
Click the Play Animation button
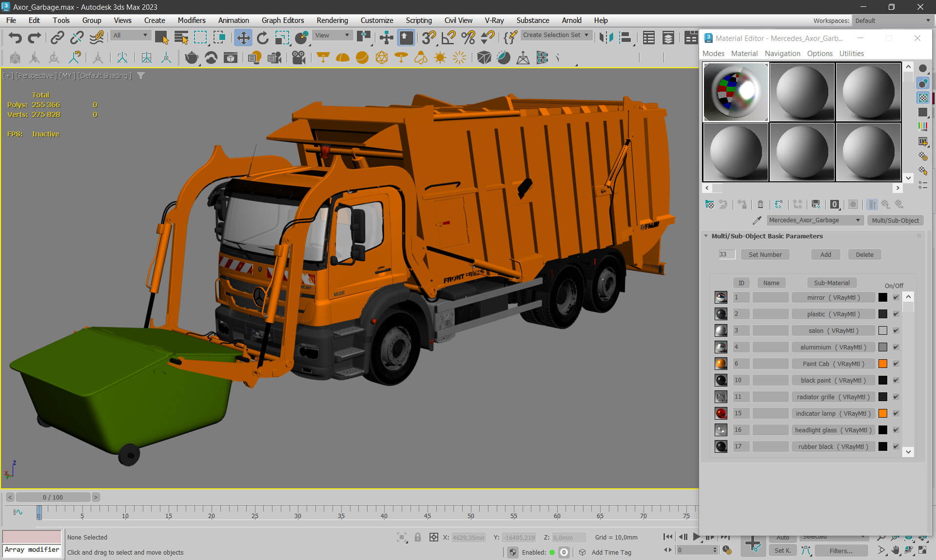coord(696,537)
